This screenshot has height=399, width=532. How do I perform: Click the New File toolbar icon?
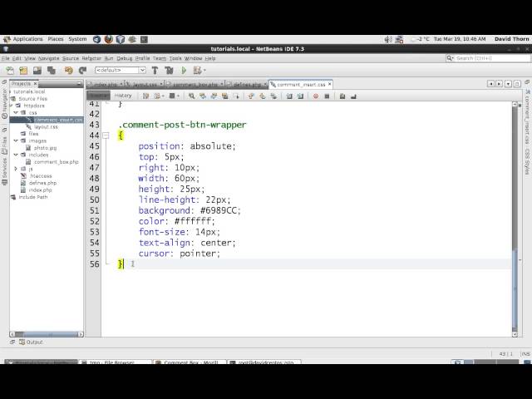click(10, 70)
